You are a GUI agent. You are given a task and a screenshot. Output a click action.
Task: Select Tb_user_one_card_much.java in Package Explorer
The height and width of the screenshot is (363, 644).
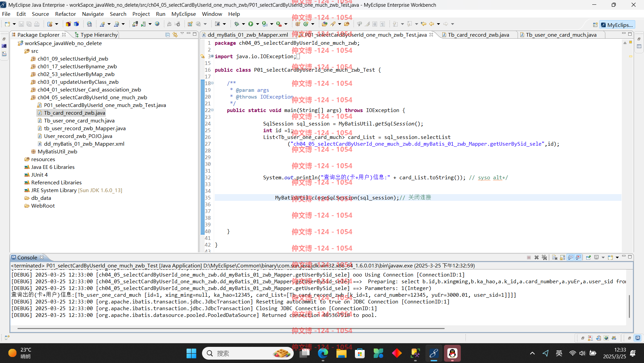point(79,120)
